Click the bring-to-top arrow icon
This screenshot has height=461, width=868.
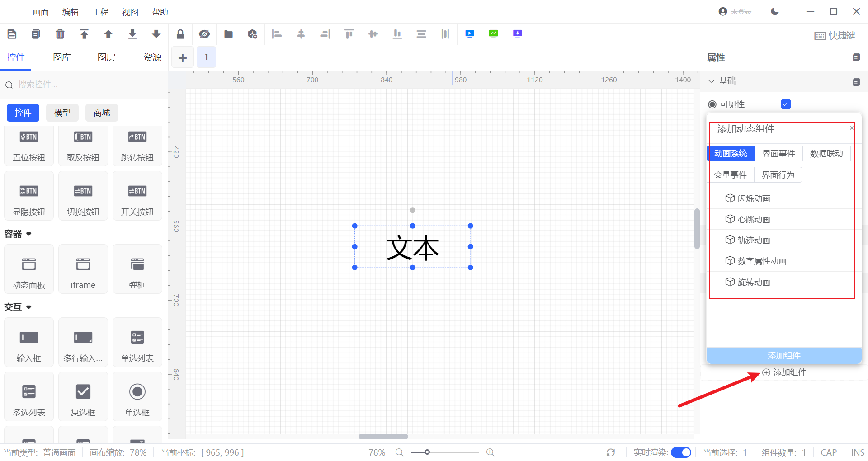(x=84, y=34)
